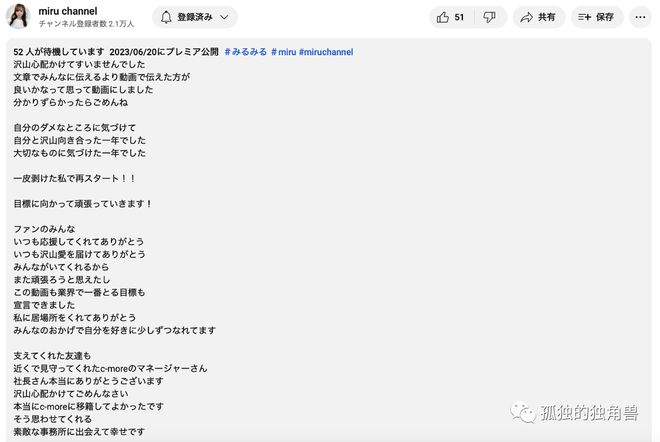Click the line 分かりずらかったらごめんね
This screenshot has height=442, width=660.
tap(71, 102)
